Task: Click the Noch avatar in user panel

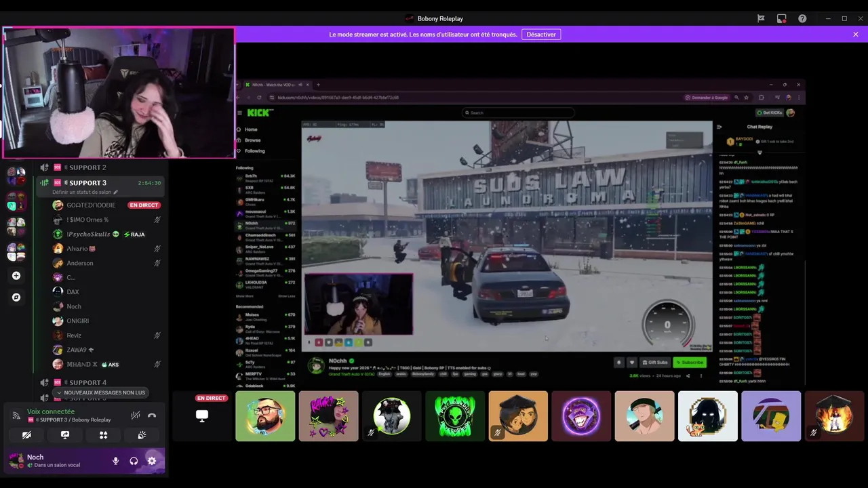Action: (16, 461)
